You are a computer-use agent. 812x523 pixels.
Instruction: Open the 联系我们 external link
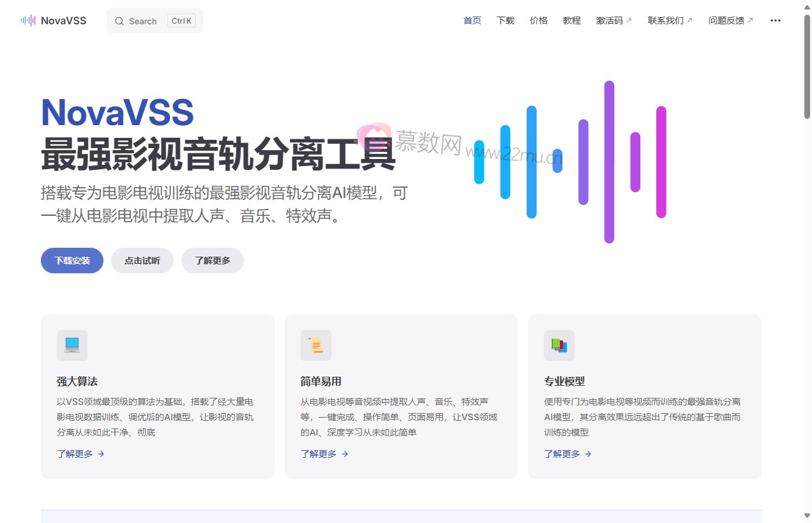[x=670, y=20]
